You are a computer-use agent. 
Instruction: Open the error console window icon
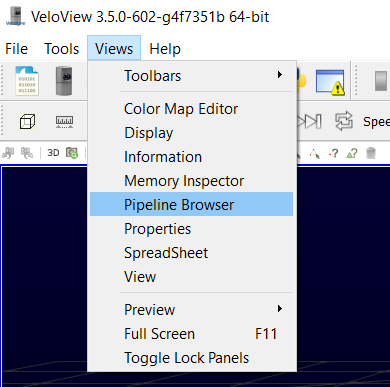click(x=330, y=82)
